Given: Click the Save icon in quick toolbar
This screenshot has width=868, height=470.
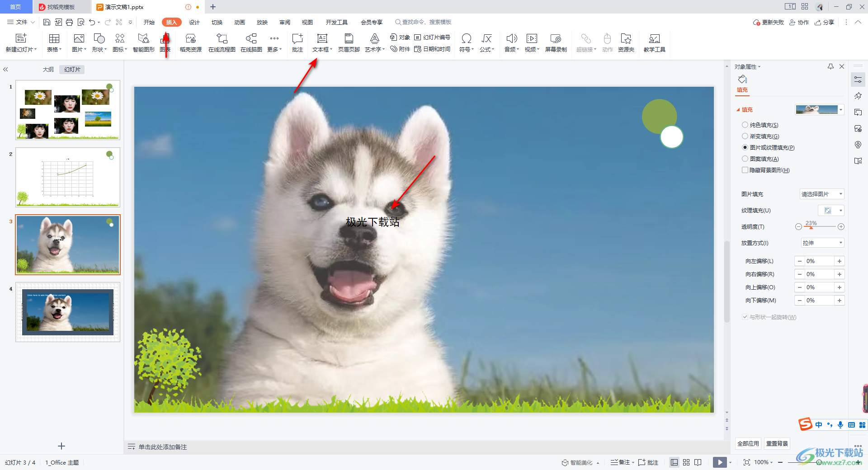Looking at the screenshot, I should tap(47, 22).
